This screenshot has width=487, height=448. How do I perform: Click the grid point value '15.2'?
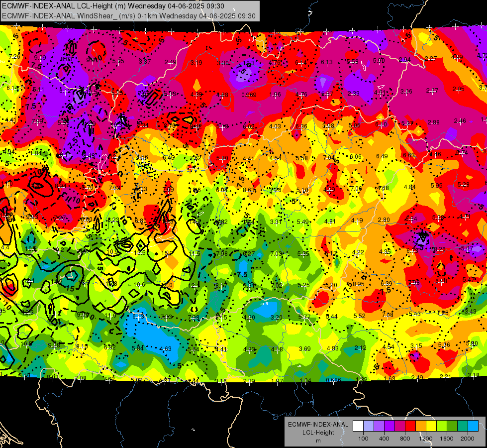[x=167, y=253]
